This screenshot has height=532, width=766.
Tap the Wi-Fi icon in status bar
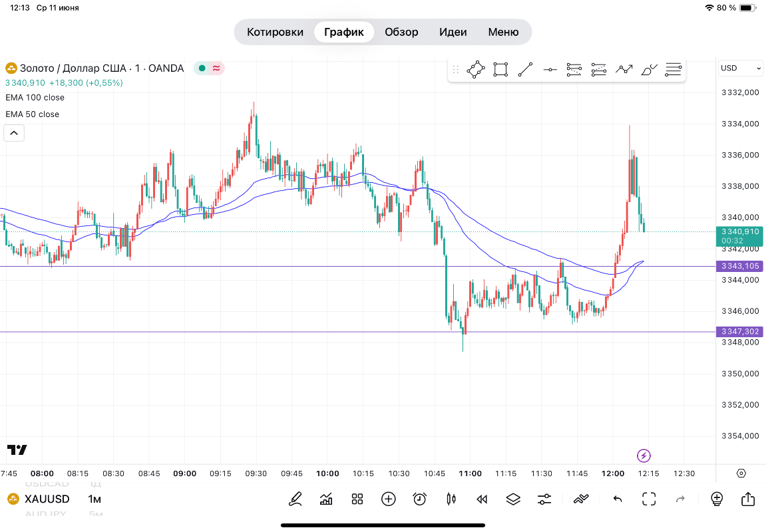pyautogui.click(x=709, y=8)
